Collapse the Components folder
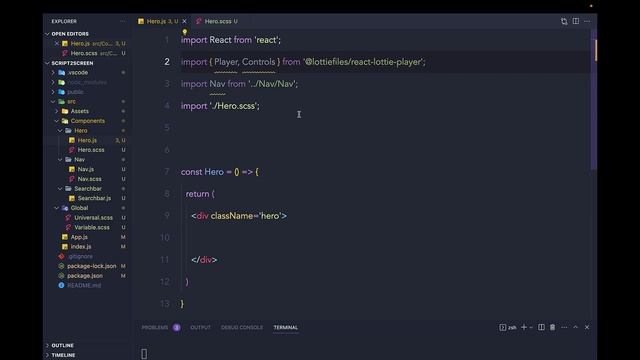The width and height of the screenshot is (640, 360). [x=57, y=121]
